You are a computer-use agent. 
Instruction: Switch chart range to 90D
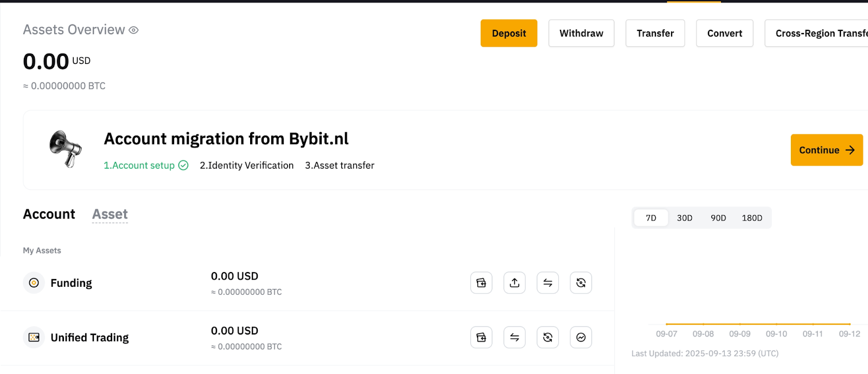click(718, 218)
